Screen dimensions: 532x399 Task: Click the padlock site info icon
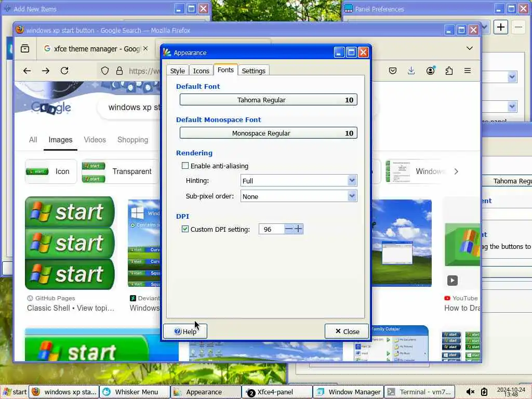point(119,71)
